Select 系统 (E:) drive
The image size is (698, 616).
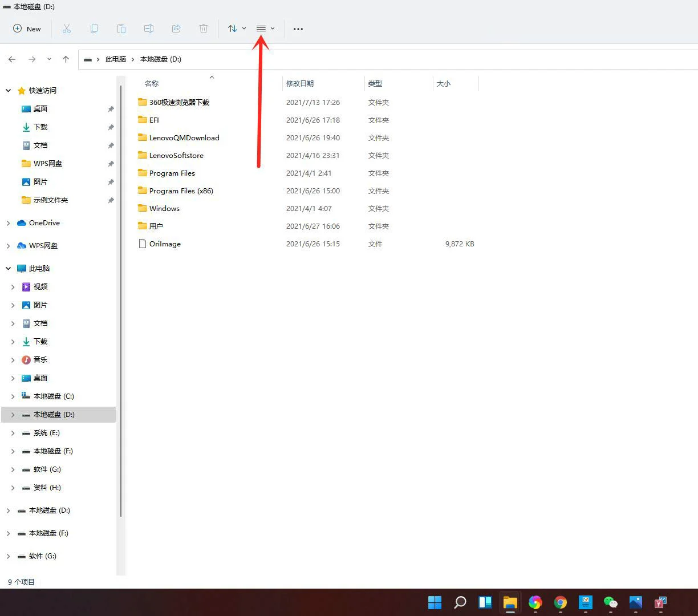(x=40, y=433)
